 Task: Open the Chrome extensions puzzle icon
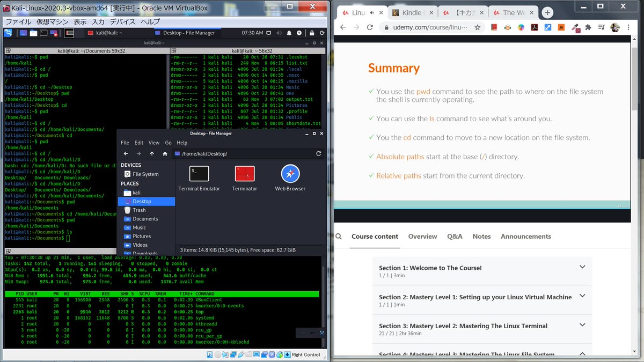point(588,27)
